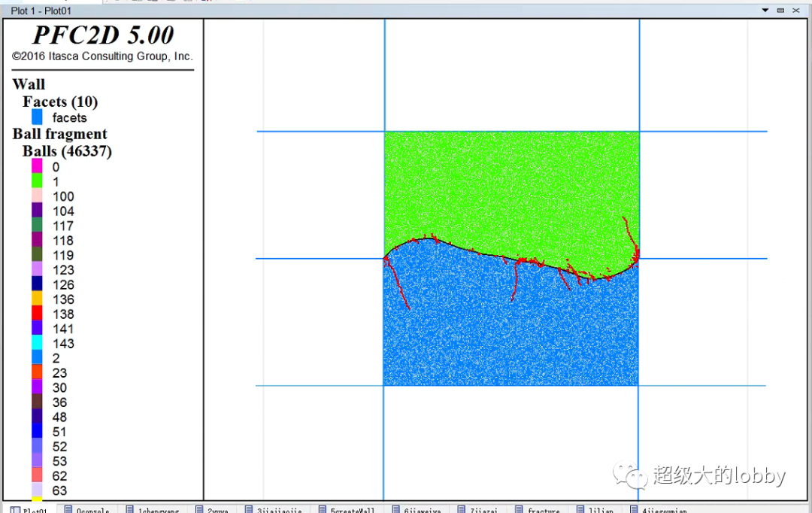Click fragment label '52' in legend

59,447
